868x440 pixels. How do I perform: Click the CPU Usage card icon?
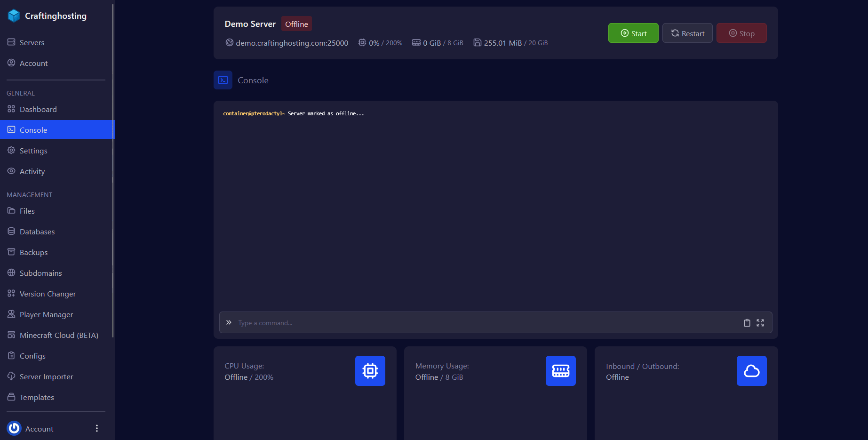click(370, 371)
